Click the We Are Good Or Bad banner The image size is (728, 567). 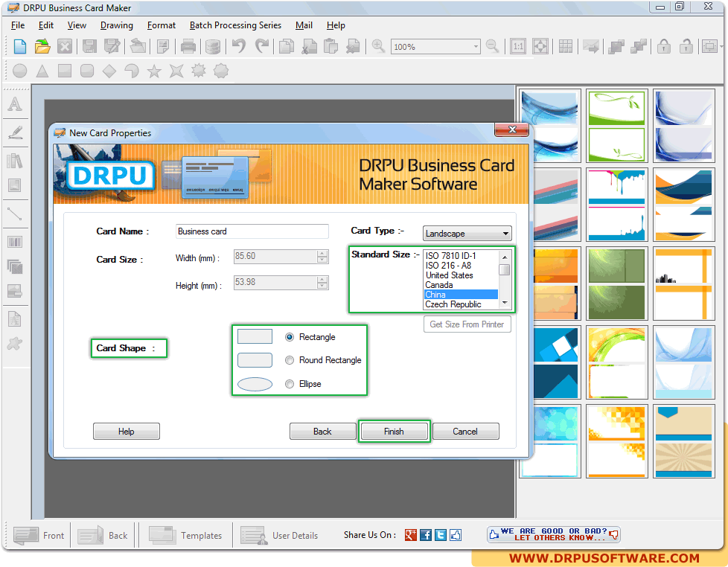pos(553,534)
